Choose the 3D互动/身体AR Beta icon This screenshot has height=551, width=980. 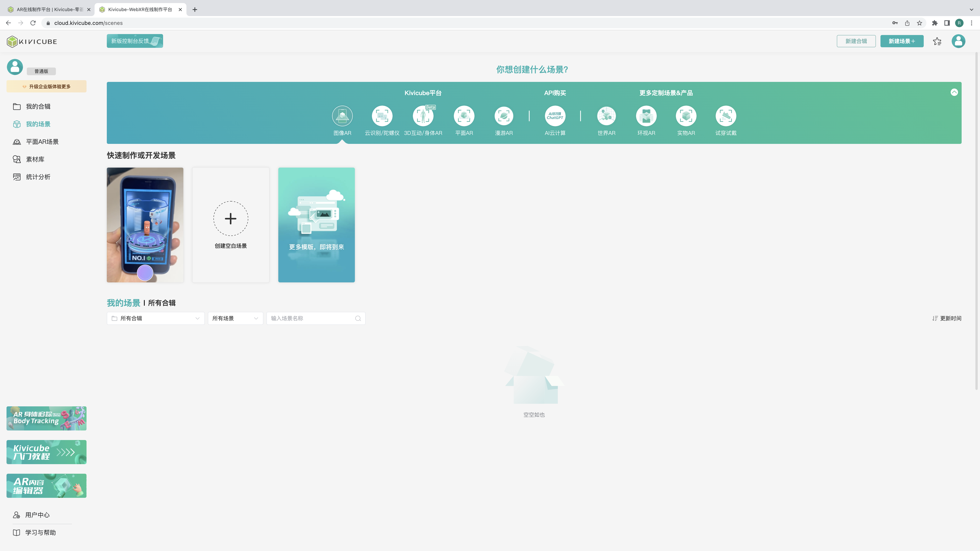pyautogui.click(x=423, y=116)
